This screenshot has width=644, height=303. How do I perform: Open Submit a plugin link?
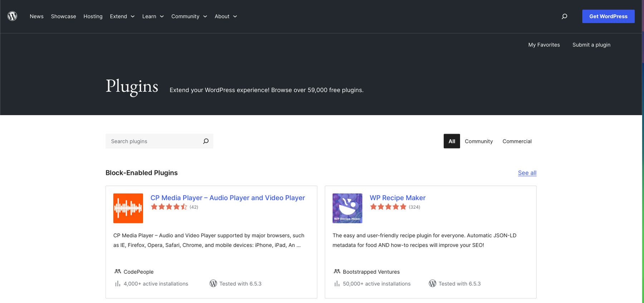coord(591,45)
